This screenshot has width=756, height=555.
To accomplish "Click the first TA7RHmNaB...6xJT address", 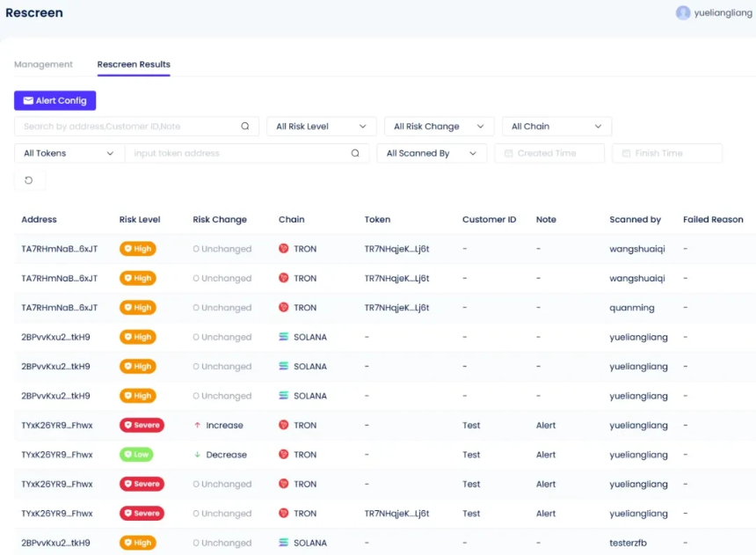I will coord(59,249).
